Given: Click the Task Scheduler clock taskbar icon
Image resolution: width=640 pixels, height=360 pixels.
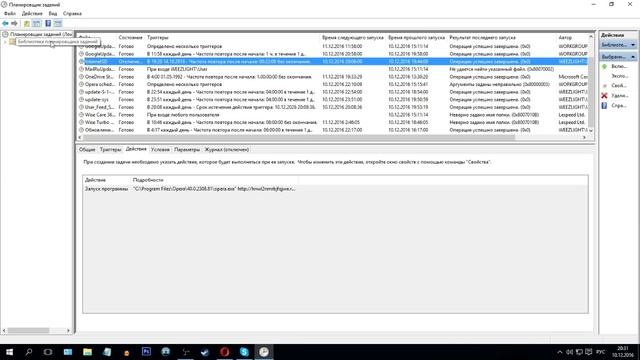Looking at the screenshot, I should coord(264,352).
